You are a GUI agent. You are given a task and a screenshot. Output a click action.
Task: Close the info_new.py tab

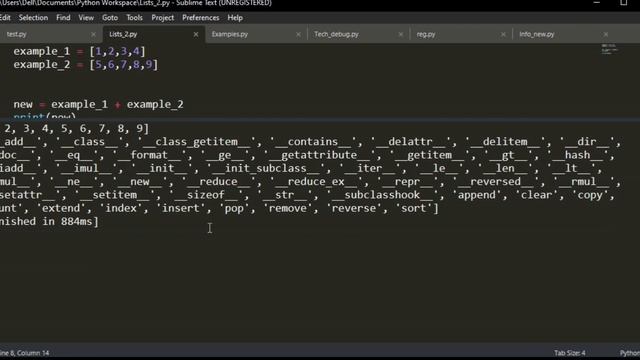(x=605, y=35)
